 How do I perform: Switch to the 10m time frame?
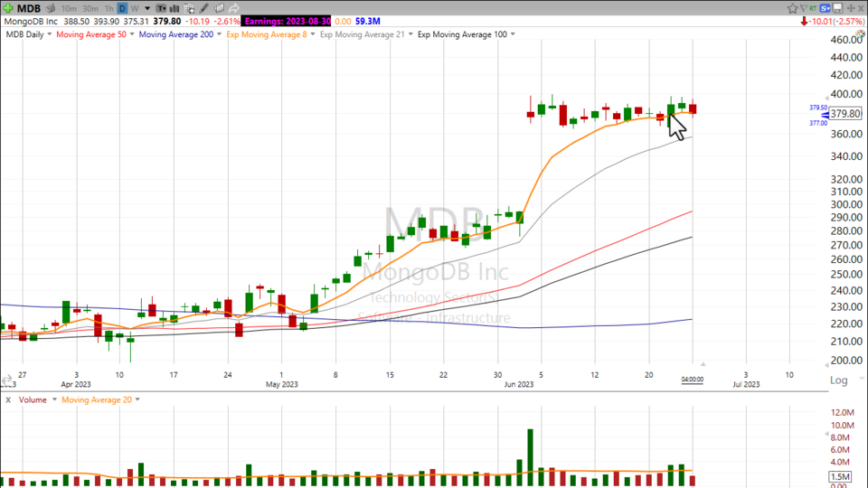(x=70, y=8)
